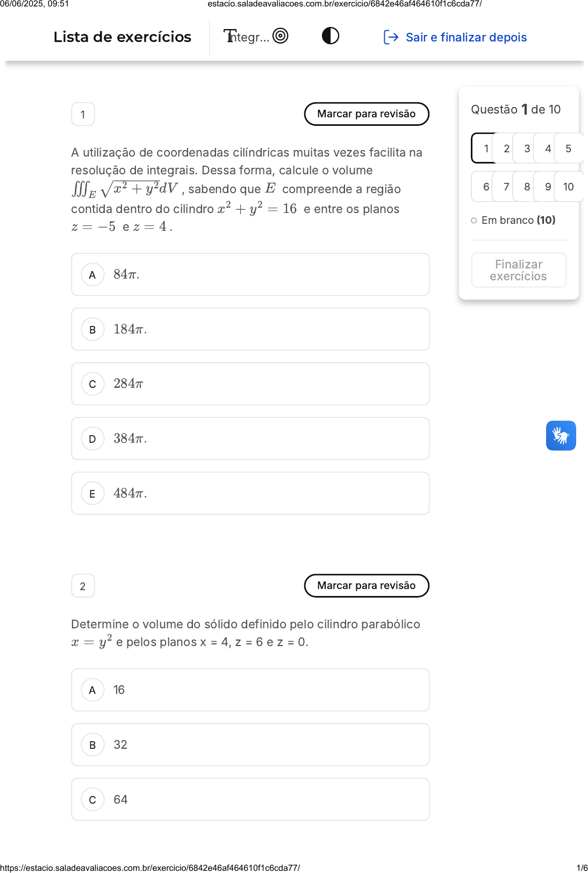Click the letter B circle beside 184π

(92, 329)
